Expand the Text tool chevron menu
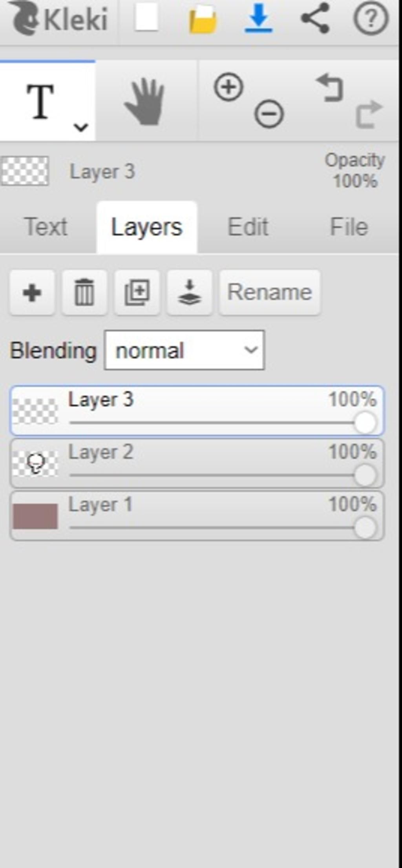The width and height of the screenshot is (402, 868). pyautogui.click(x=81, y=127)
